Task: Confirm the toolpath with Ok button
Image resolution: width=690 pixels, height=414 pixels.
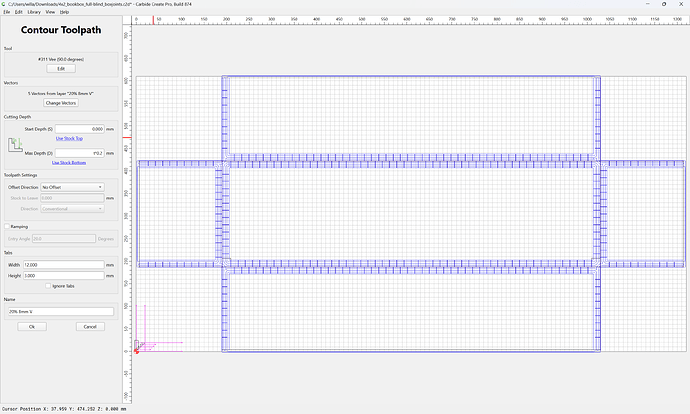Action: 32,326
